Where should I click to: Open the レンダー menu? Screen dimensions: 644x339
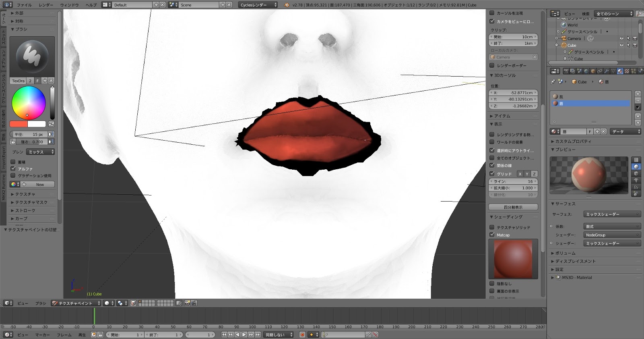[46, 5]
